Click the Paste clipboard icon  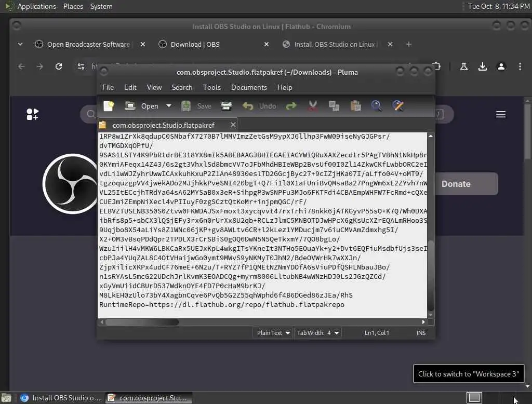pos(355,106)
